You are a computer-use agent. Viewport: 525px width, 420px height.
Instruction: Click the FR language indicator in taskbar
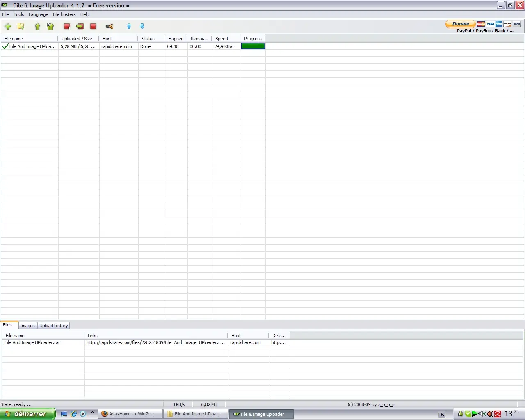point(441,414)
